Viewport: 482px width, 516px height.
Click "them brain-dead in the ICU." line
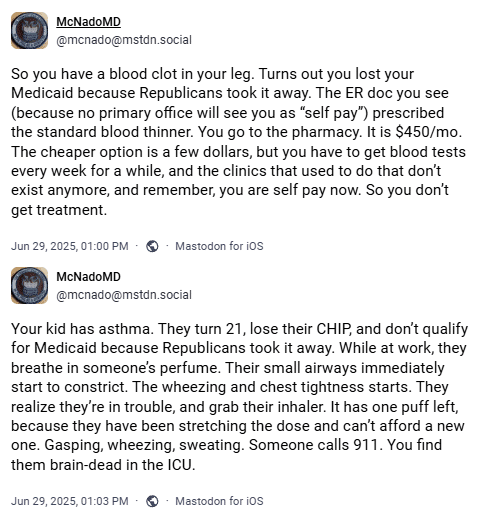coord(103,465)
